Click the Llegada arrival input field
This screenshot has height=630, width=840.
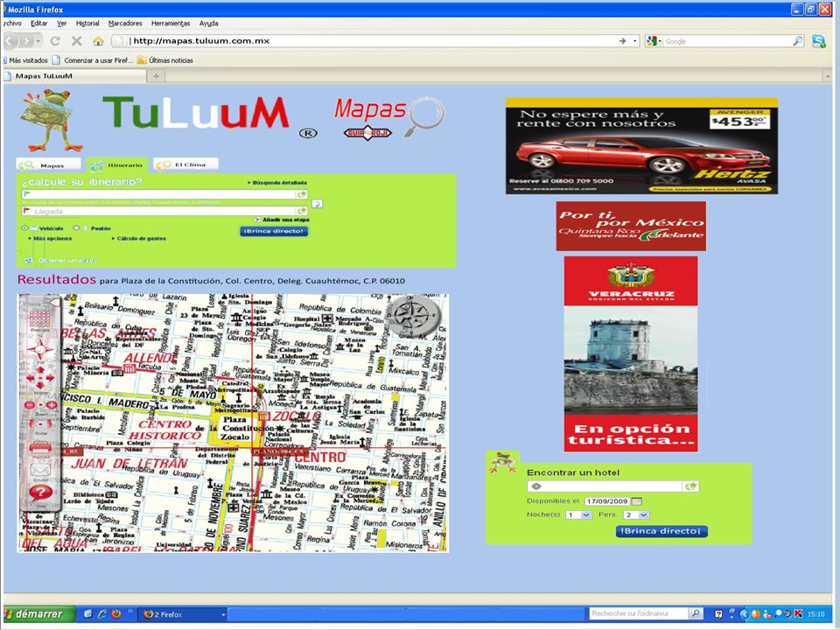click(x=159, y=211)
